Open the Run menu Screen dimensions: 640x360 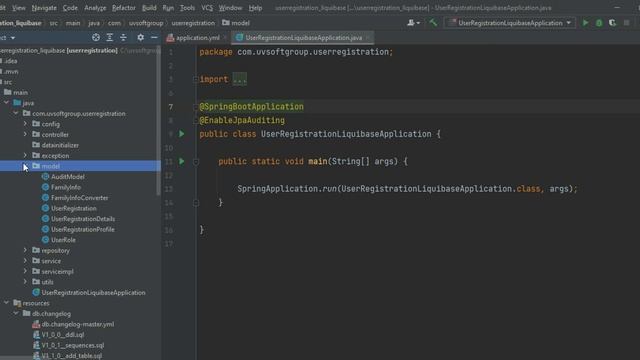point(168,8)
